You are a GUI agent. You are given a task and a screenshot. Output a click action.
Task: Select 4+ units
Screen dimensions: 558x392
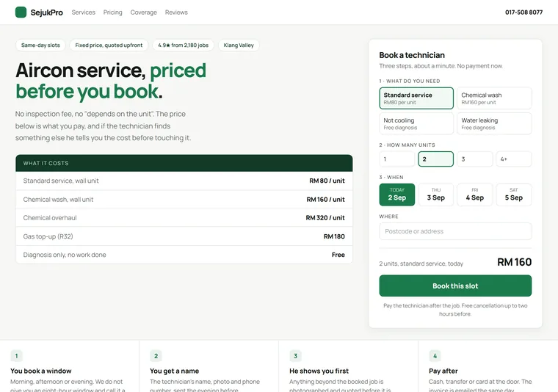(x=514, y=159)
